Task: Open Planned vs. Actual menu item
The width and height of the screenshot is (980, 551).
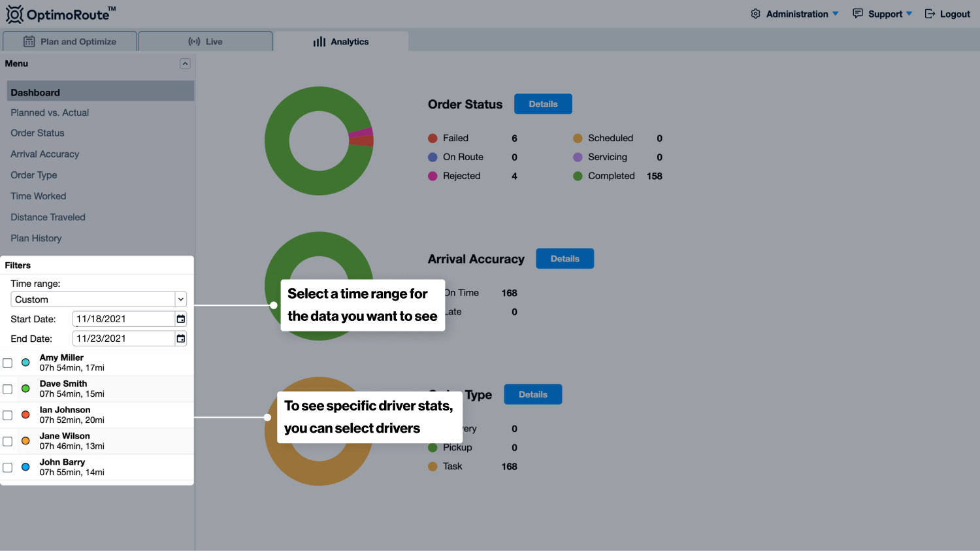Action: click(50, 112)
